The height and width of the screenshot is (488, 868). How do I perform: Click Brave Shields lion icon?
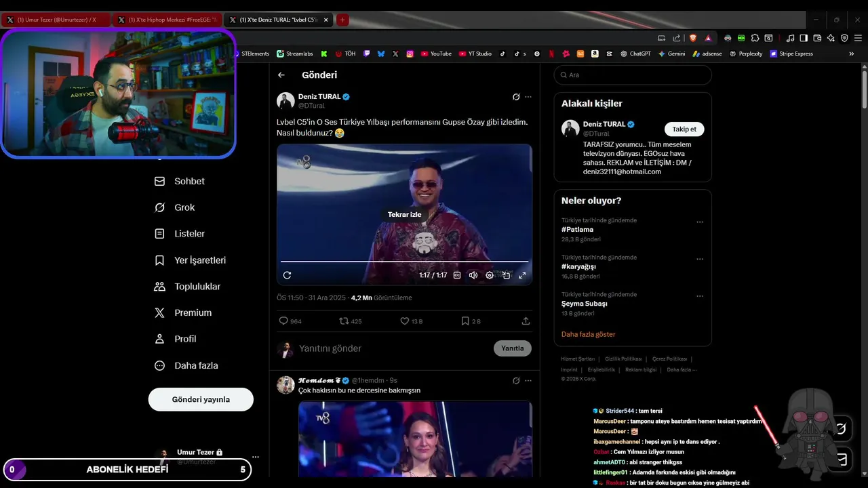(693, 38)
